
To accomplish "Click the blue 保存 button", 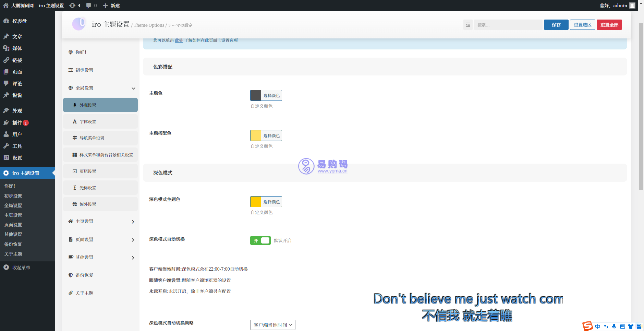I will coord(556,25).
